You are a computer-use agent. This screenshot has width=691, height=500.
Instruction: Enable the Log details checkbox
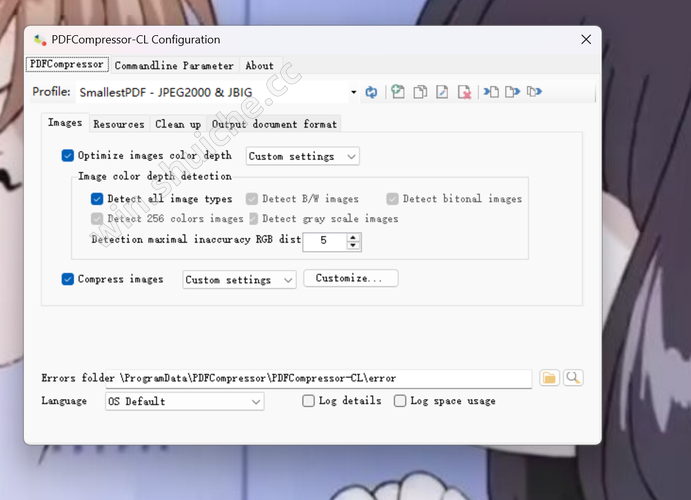[x=309, y=401]
